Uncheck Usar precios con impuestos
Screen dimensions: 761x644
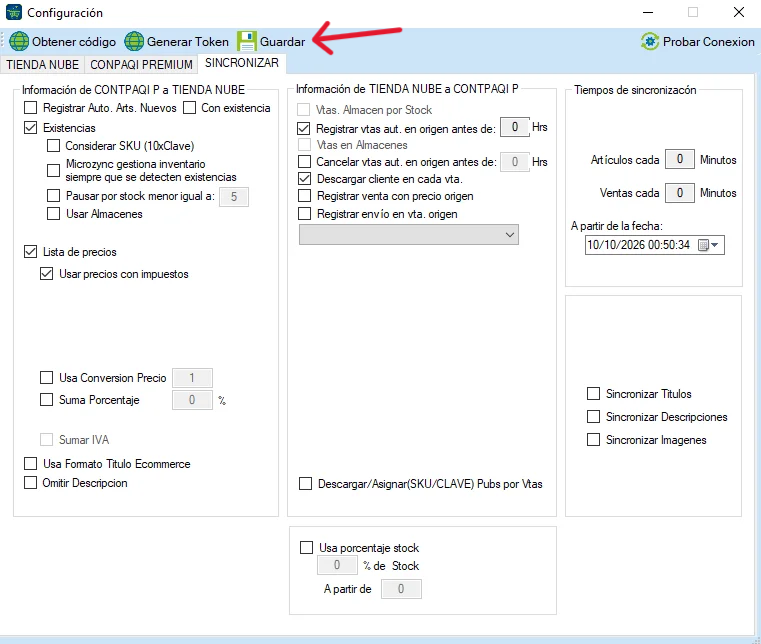47,274
